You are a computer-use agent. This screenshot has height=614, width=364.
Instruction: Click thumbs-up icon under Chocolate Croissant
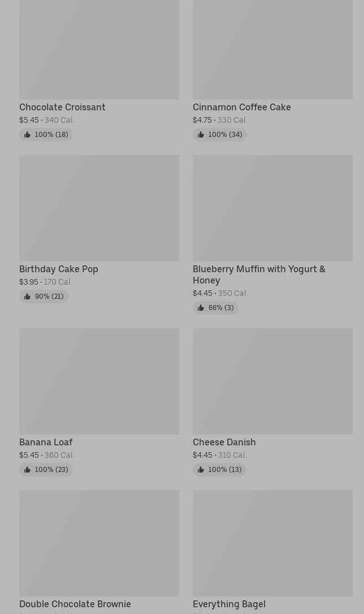tap(27, 135)
